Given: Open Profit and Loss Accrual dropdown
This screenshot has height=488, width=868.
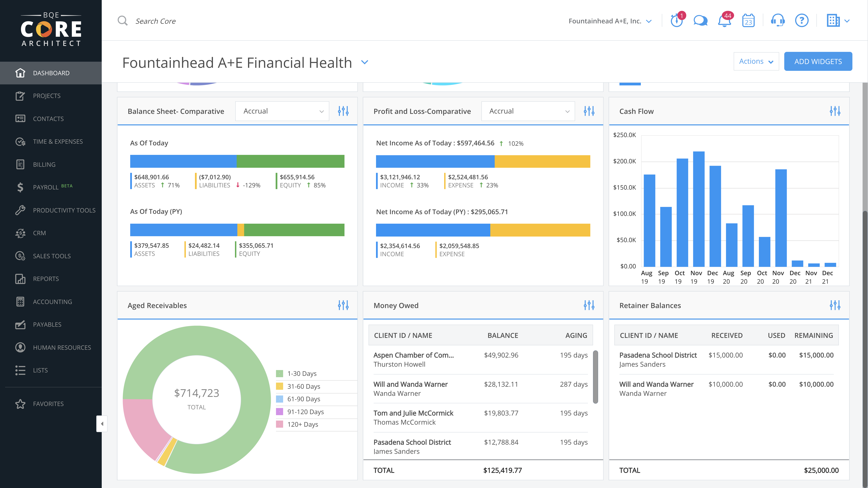Looking at the screenshot, I should (528, 111).
